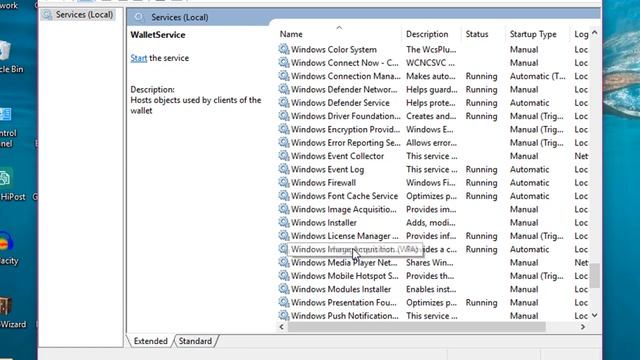Viewport: 640px width, 360px height.
Task: Switch to the Standard tab
Action: tap(195, 341)
